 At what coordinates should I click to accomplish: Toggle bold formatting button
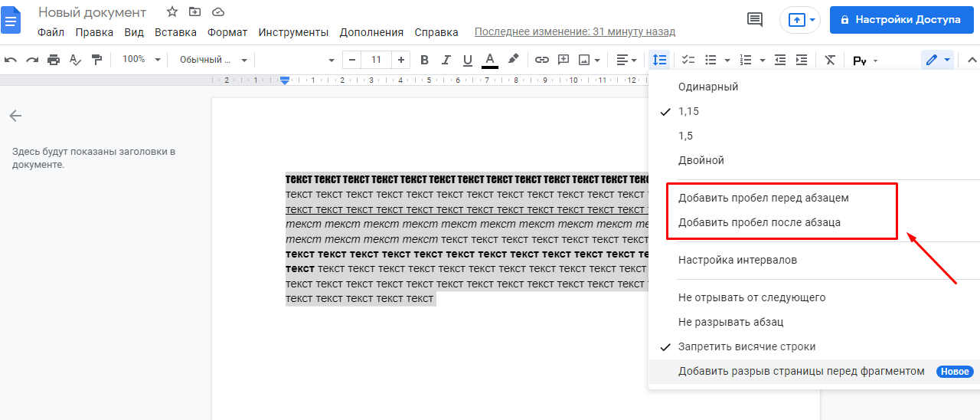click(424, 60)
